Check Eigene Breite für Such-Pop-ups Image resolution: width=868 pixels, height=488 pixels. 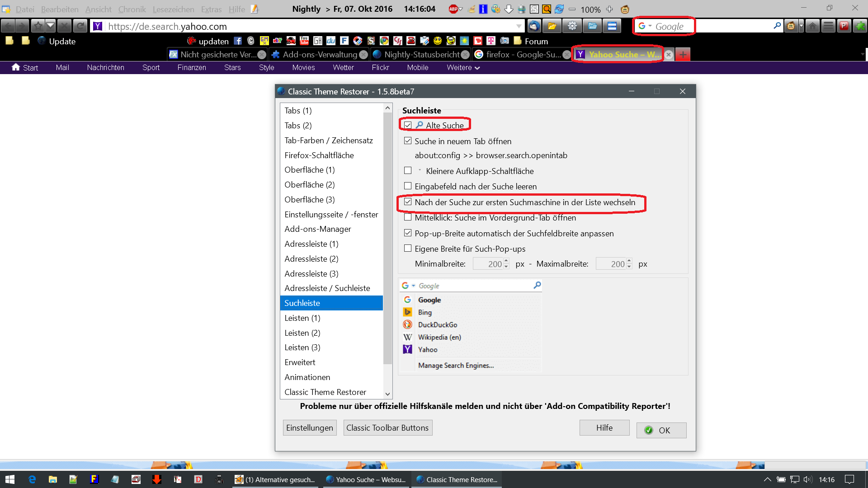pos(408,249)
